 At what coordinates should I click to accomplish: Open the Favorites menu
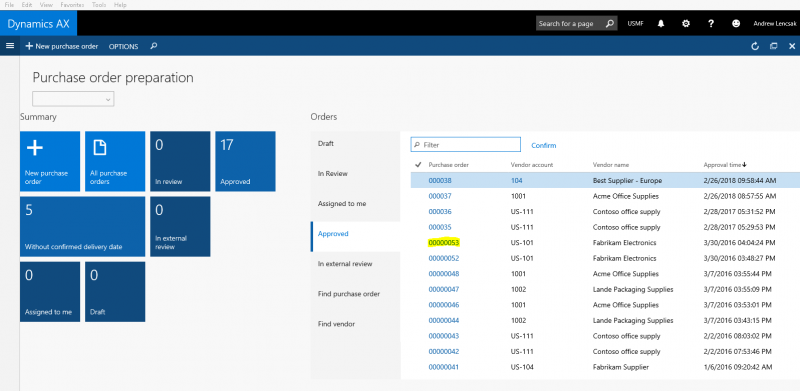[x=72, y=5]
